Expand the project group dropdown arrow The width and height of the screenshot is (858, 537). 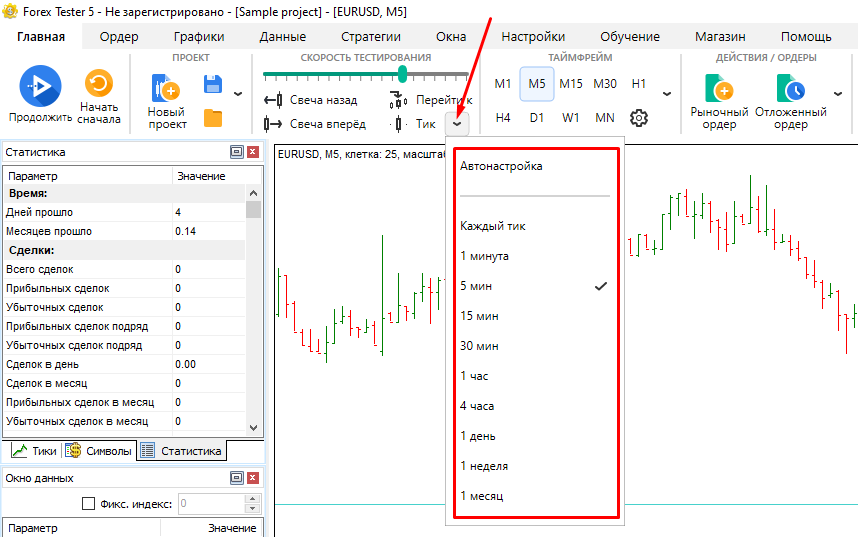238,95
